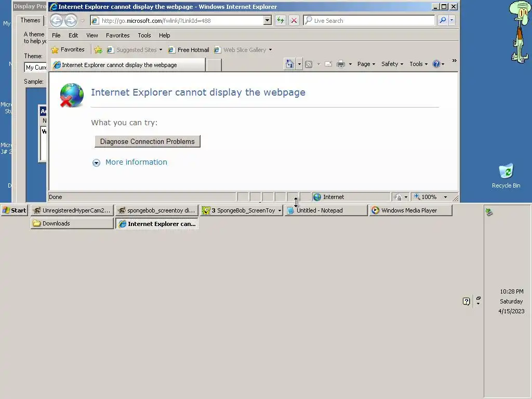Screen dimensions: 532x399
Task: Click the Start button
Action: [x=14, y=210]
